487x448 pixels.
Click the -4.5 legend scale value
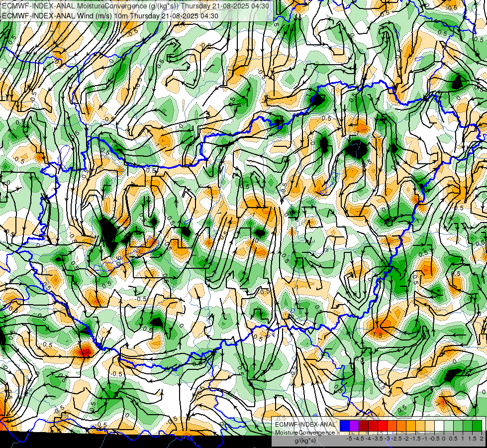[359, 439]
